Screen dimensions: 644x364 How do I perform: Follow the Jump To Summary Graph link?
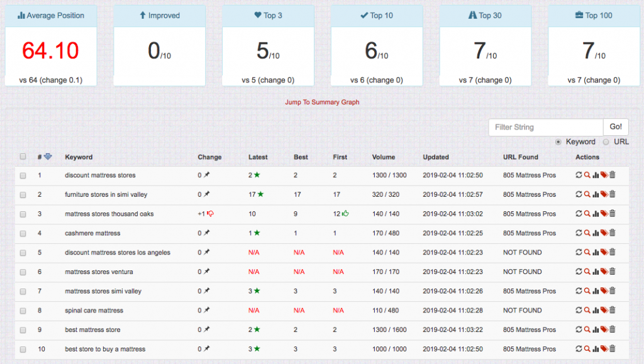(x=322, y=102)
